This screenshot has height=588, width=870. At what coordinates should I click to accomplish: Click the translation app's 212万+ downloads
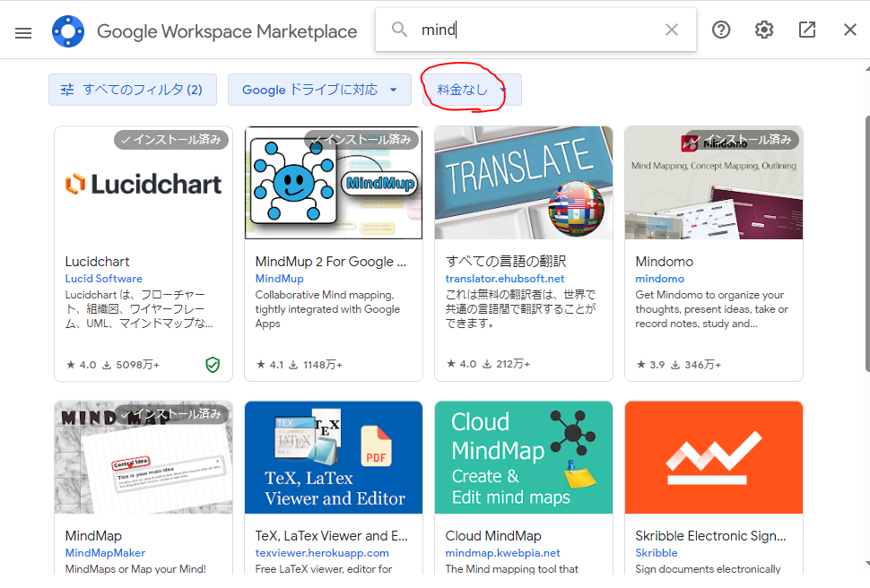coord(506,364)
